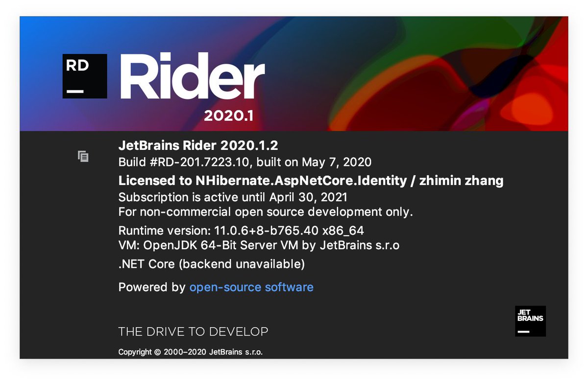This screenshot has height=382, width=588.
Task: Click the RD Rider logo square
Action: pos(85,76)
